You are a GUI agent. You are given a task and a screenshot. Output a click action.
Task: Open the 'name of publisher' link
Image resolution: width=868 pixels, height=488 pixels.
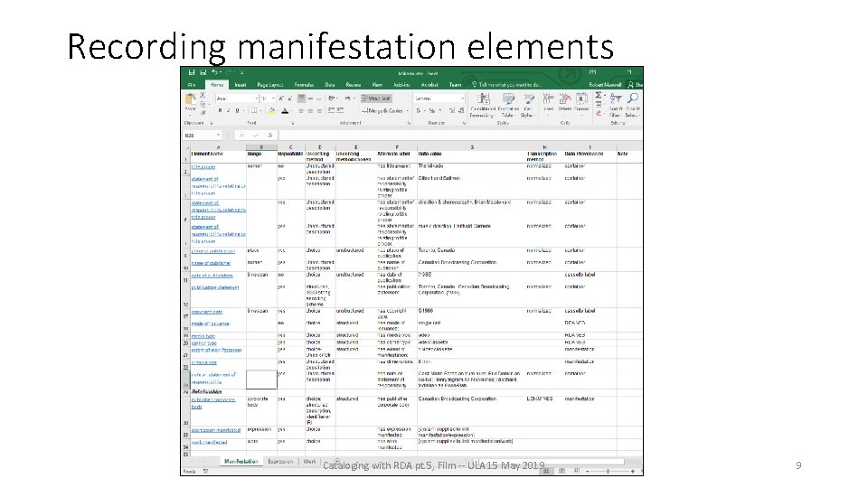[211, 263]
